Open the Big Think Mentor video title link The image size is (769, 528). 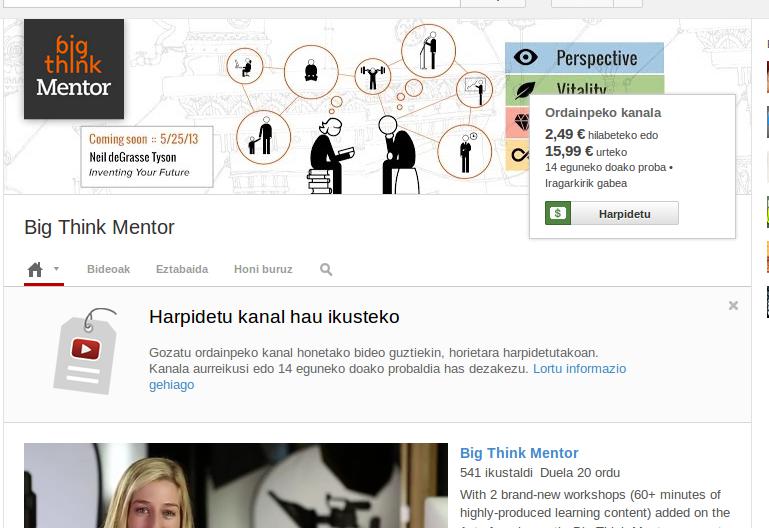pos(519,453)
